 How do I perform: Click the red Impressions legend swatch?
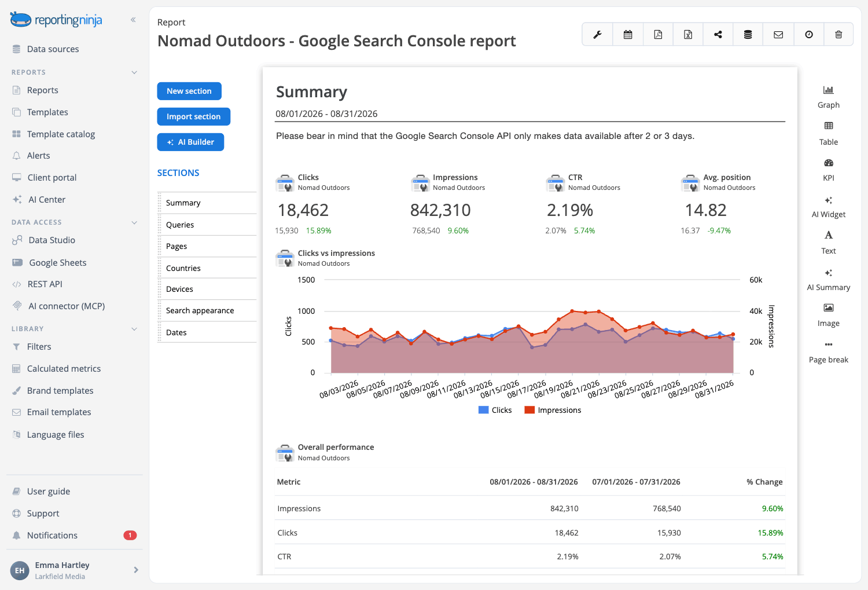[529, 410]
